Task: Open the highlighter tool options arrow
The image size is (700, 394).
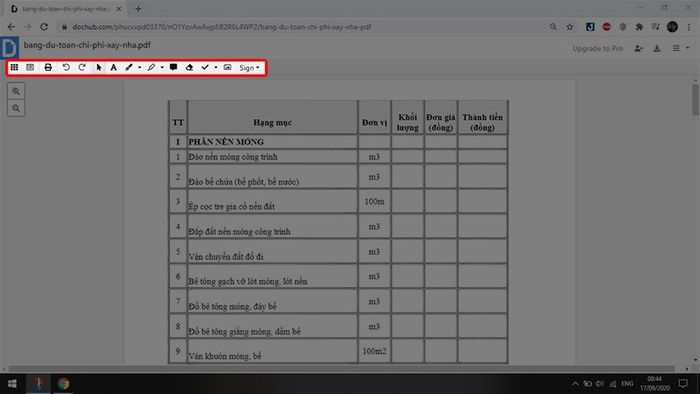Action: click(162, 68)
